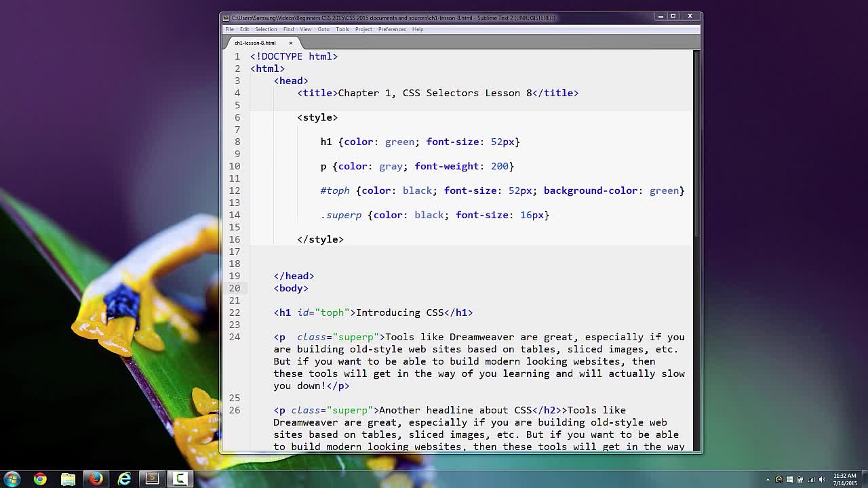
Task: Open the File menu
Action: (230, 29)
